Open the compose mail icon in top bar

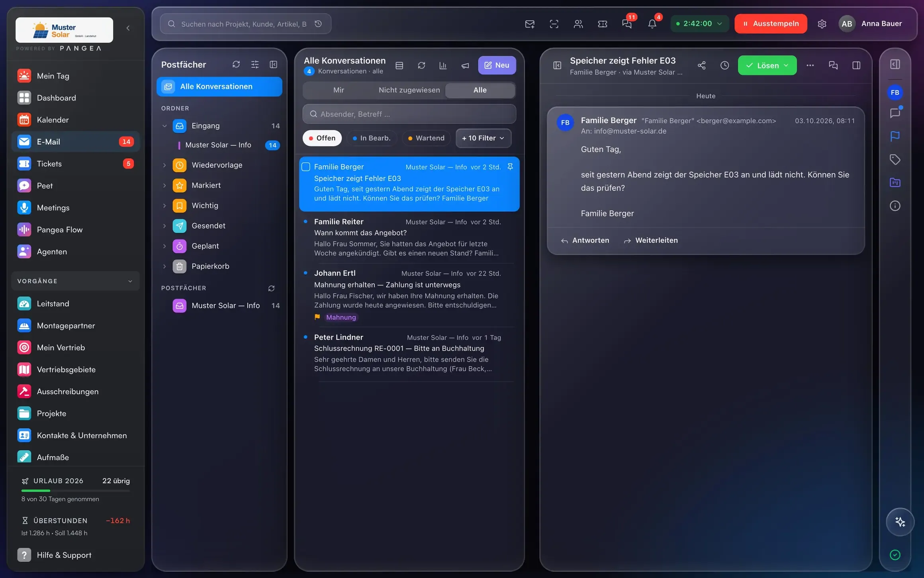point(530,24)
